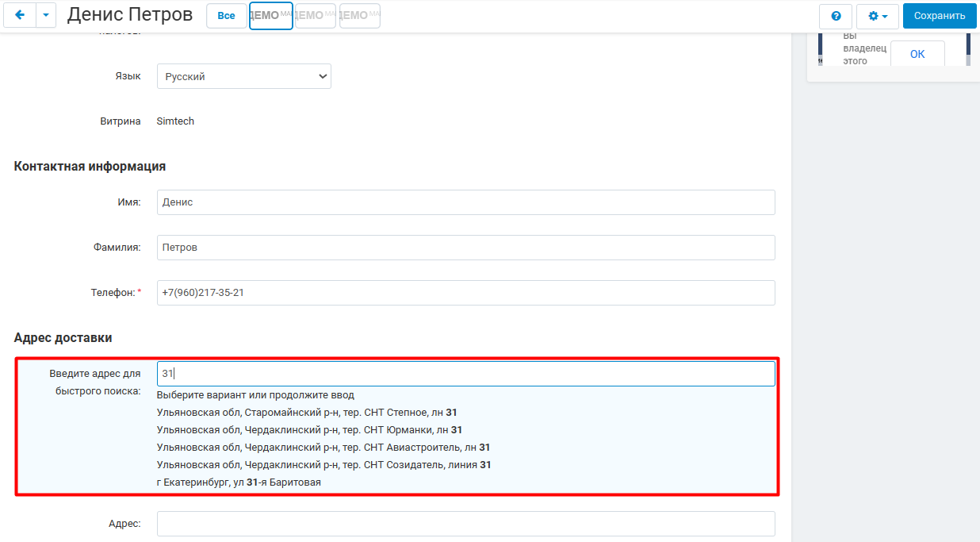Open the Язык dropdown showing Русский
This screenshot has width=980, height=542.
pyautogui.click(x=244, y=76)
